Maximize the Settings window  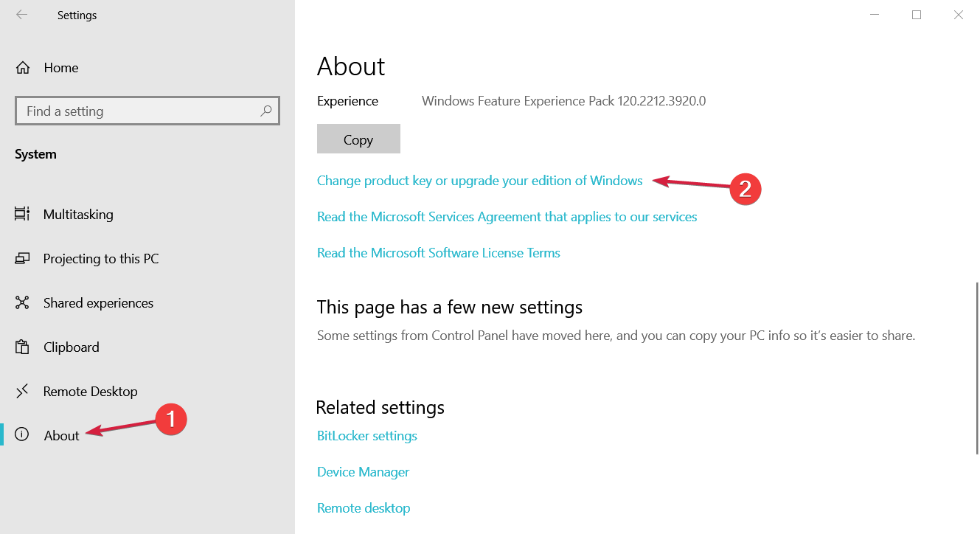(x=917, y=15)
